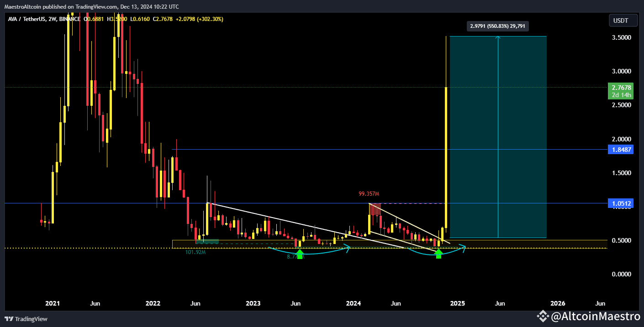The image size is (644, 327).
Task: Click the 2.5000 price axis label
Action: coord(622,105)
